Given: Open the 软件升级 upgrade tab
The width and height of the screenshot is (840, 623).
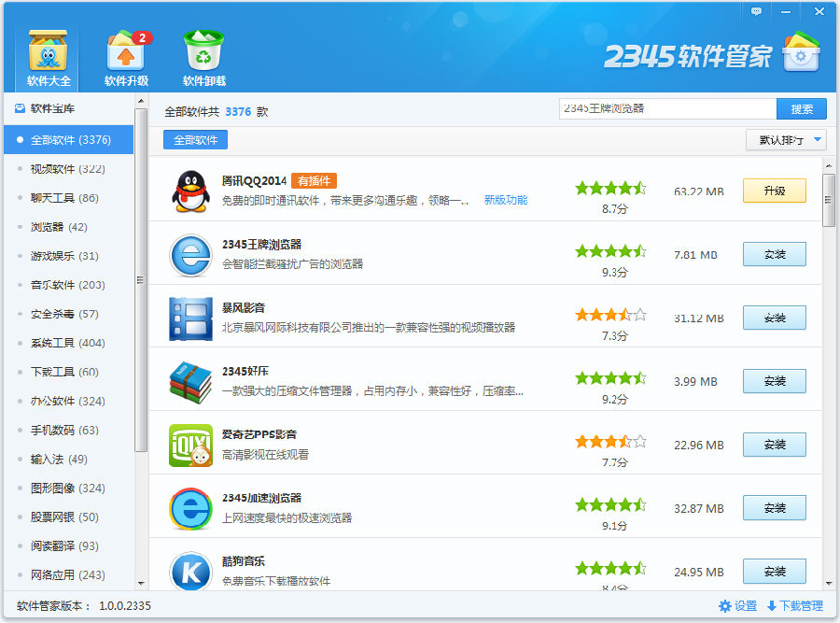Looking at the screenshot, I should (x=126, y=58).
